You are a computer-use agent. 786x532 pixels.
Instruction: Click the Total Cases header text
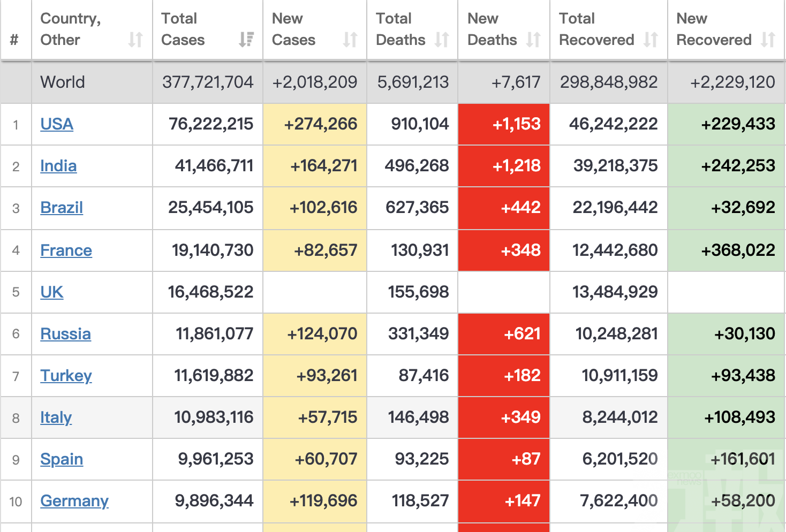coord(183,29)
